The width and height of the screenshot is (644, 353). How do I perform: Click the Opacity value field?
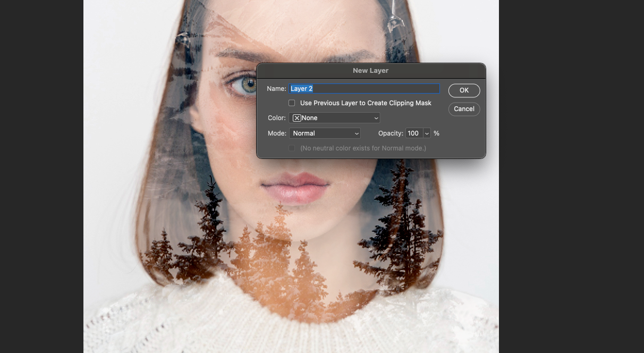(x=414, y=133)
